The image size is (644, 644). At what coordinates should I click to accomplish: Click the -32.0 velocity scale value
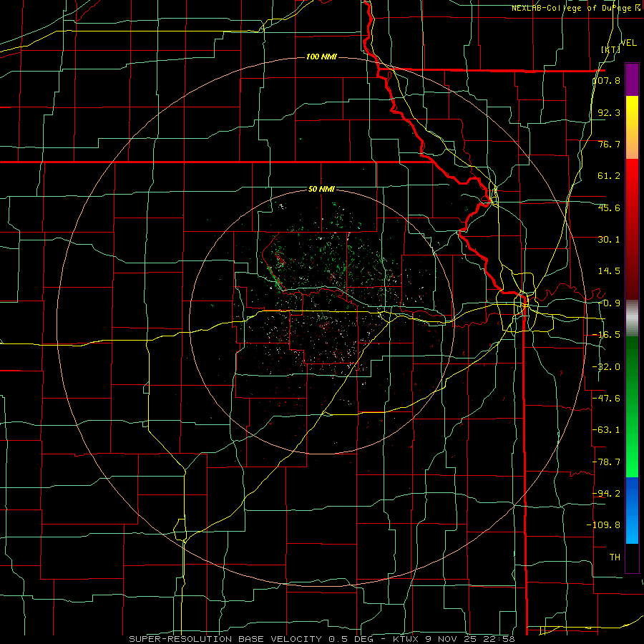pos(607,367)
